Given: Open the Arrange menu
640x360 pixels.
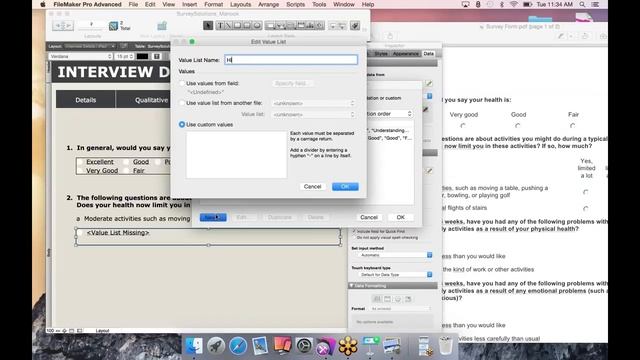Looking at the screenshot, I should [269, 4].
